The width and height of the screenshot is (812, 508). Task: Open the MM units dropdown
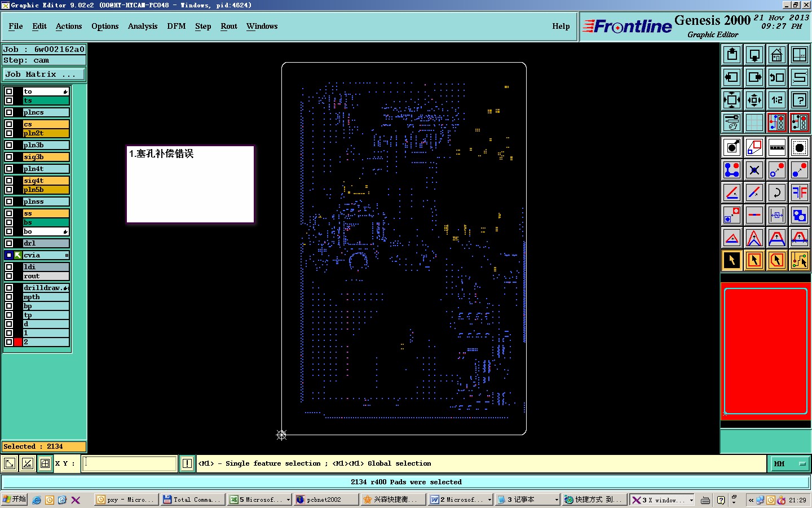789,464
